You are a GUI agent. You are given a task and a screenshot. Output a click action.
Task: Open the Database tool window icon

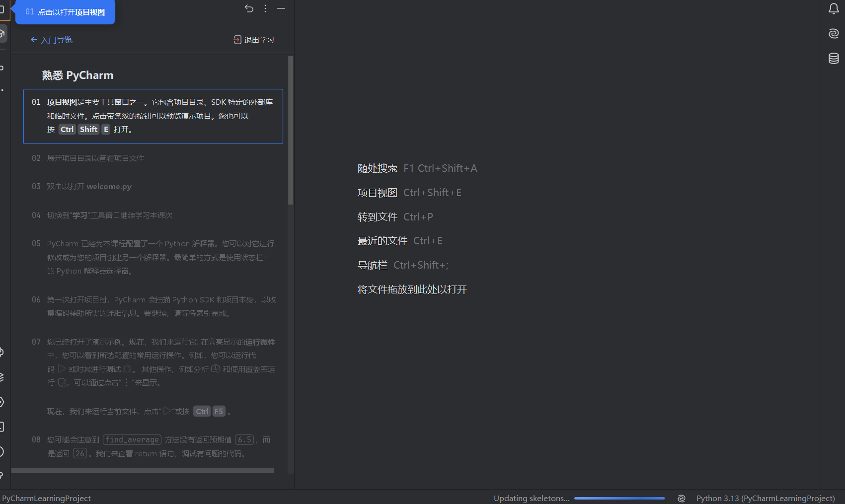coord(834,58)
